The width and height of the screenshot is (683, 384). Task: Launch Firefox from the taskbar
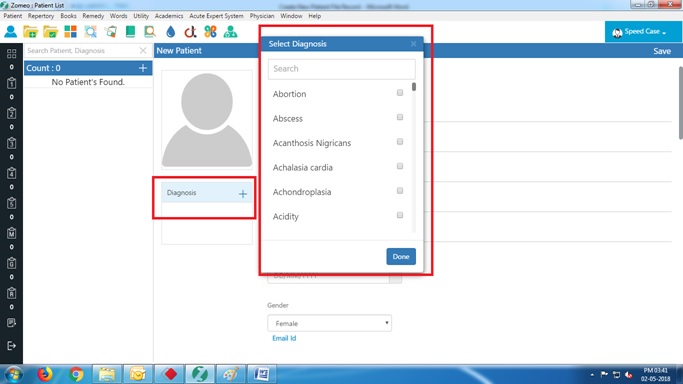[x=45, y=374]
